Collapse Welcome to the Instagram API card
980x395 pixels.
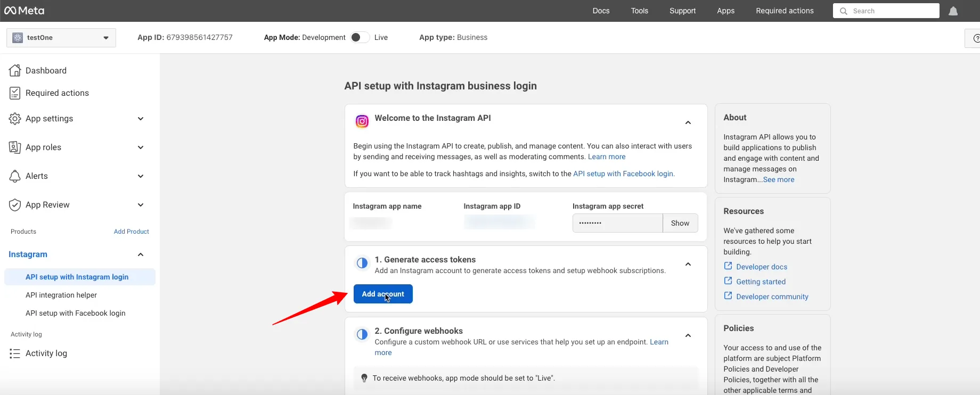[x=688, y=123]
